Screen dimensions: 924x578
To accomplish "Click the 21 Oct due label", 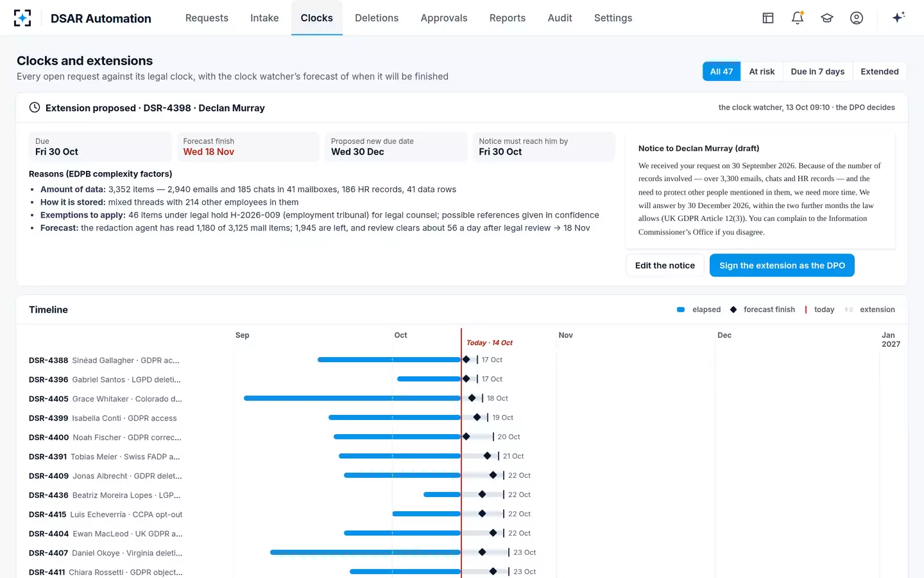I will pyautogui.click(x=513, y=456).
